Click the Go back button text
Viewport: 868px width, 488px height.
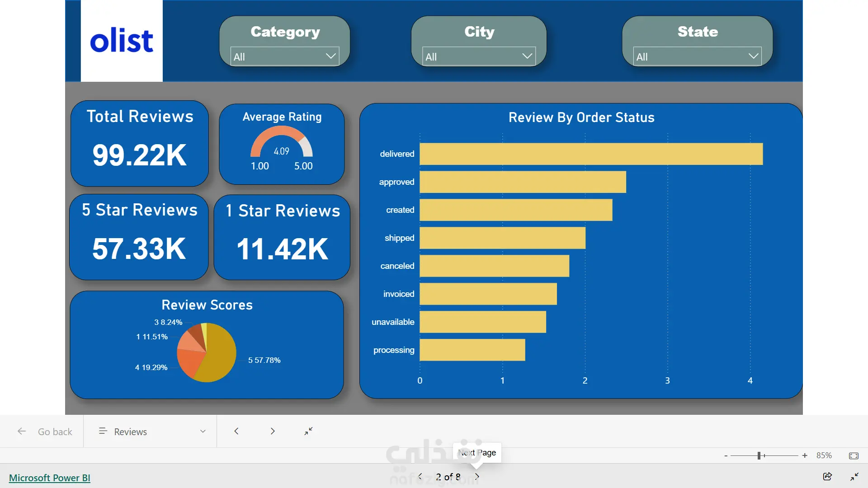(x=55, y=432)
